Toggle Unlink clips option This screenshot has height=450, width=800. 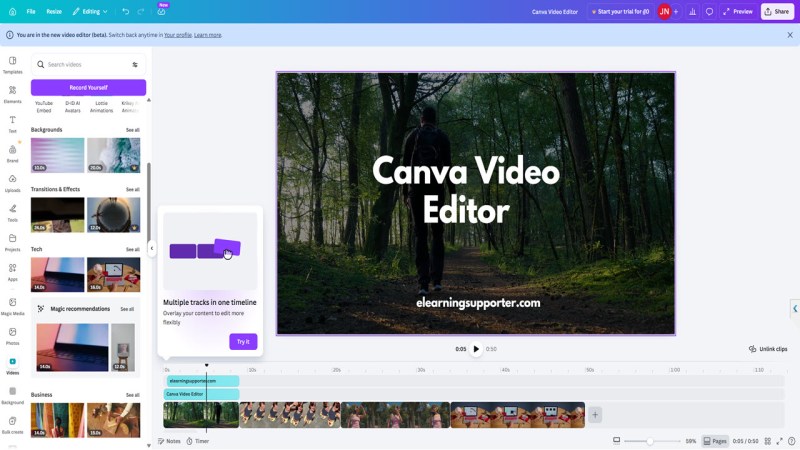point(767,349)
